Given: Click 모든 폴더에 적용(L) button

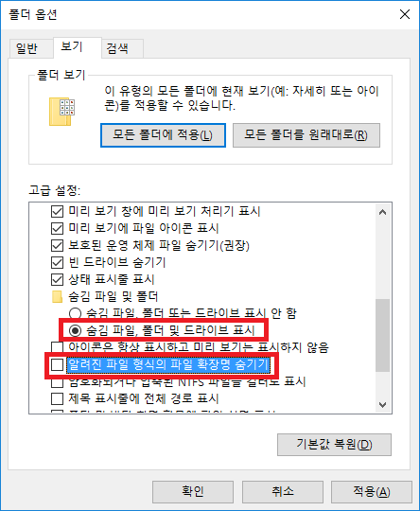Looking at the screenshot, I should pyautogui.click(x=163, y=135).
